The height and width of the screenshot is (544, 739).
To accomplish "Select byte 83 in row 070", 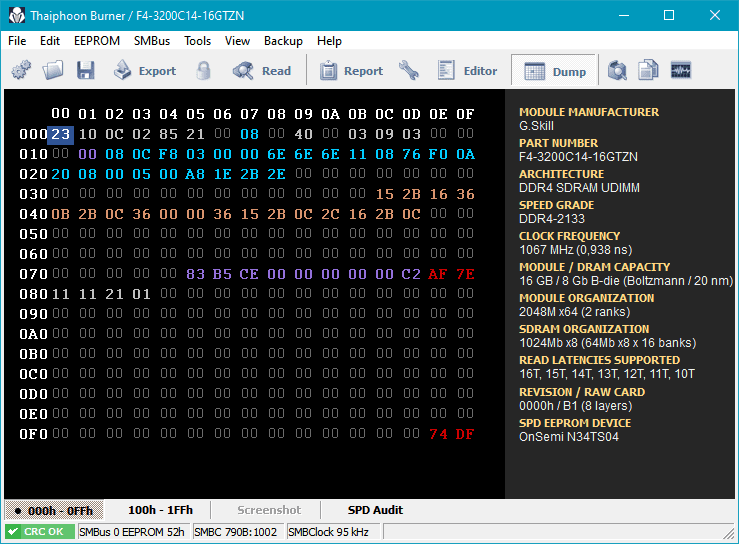I will tap(195, 274).
